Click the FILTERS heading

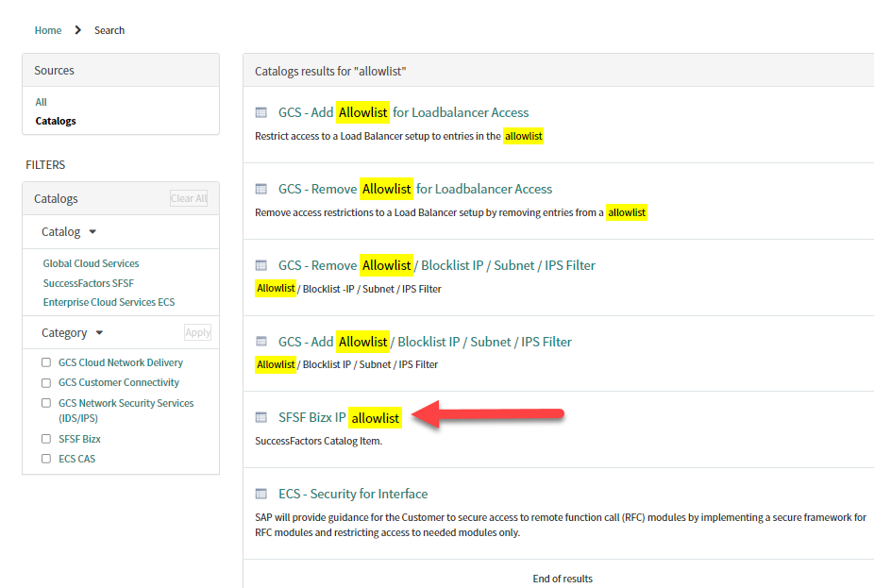(45, 165)
